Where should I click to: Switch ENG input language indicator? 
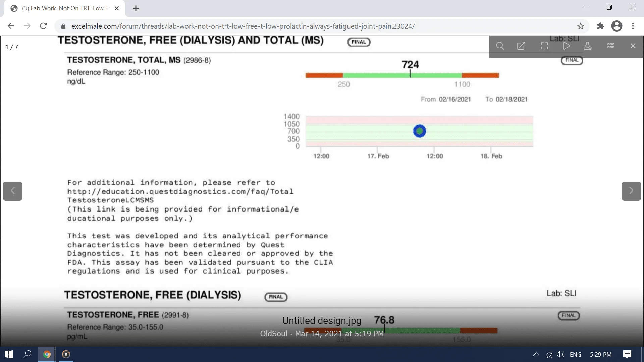(576, 354)
